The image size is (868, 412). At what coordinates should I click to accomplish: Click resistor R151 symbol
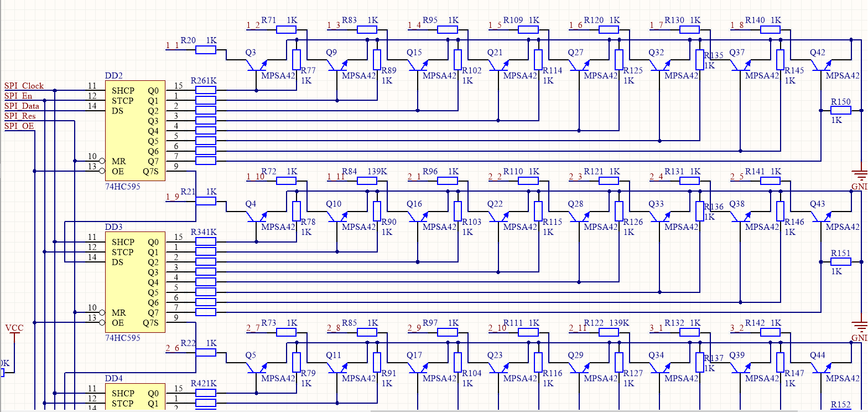(841, 262)
